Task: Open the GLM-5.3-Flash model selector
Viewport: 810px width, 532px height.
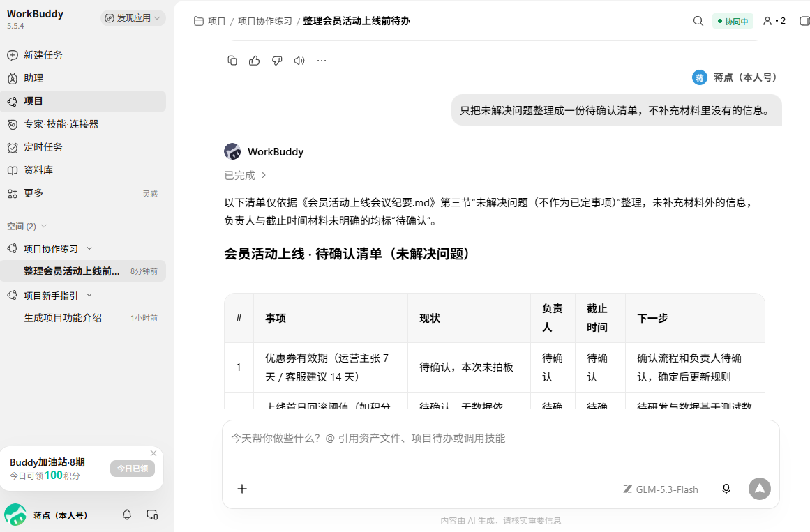Action: point(660,489)
